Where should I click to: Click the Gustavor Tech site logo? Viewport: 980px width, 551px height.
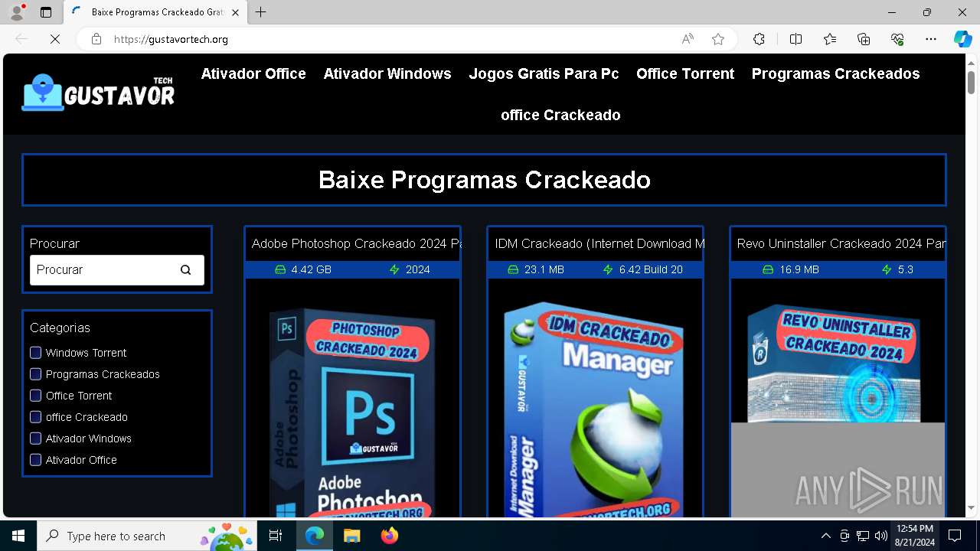98,93
